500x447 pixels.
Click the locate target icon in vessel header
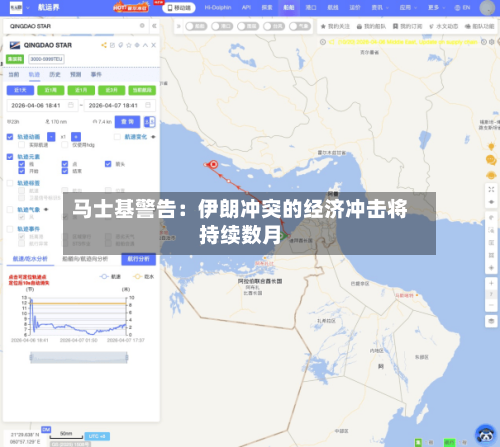(137, 45)
